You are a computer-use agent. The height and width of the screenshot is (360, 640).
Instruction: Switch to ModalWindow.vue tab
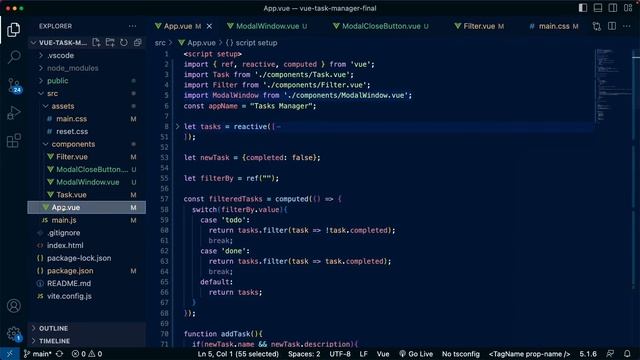267,26
